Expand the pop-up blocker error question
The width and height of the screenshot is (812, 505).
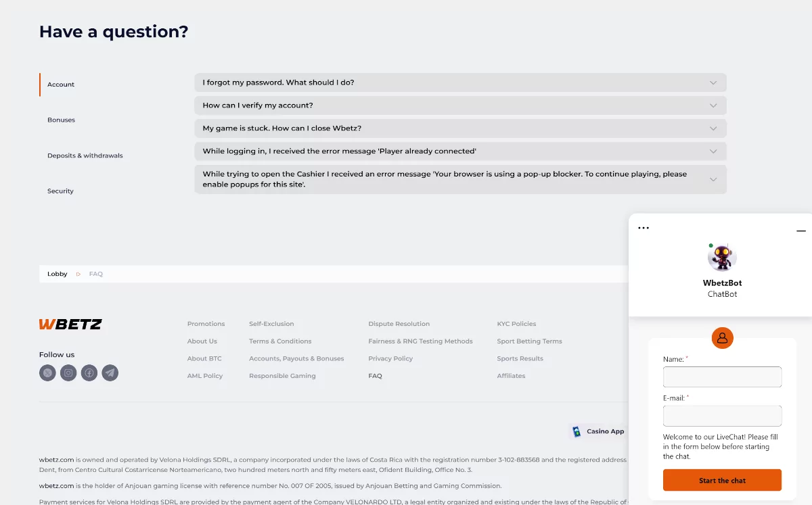pos(460,179)
